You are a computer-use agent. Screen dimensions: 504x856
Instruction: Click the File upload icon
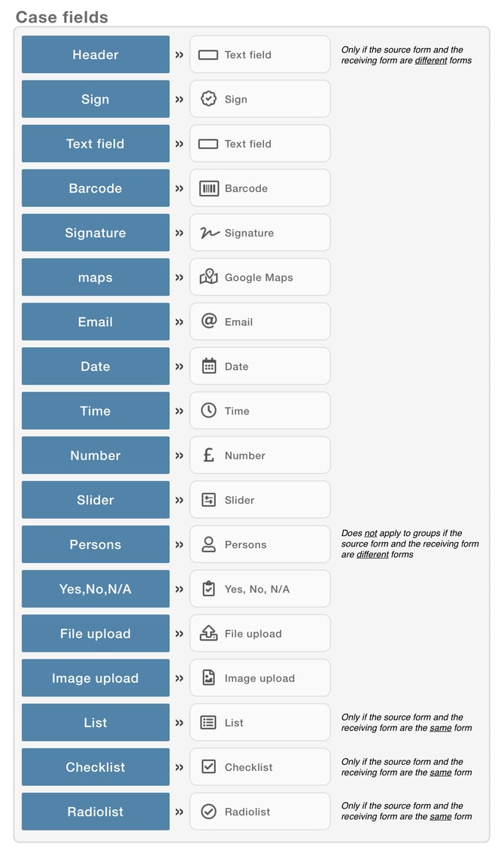[x=208, y=632]
